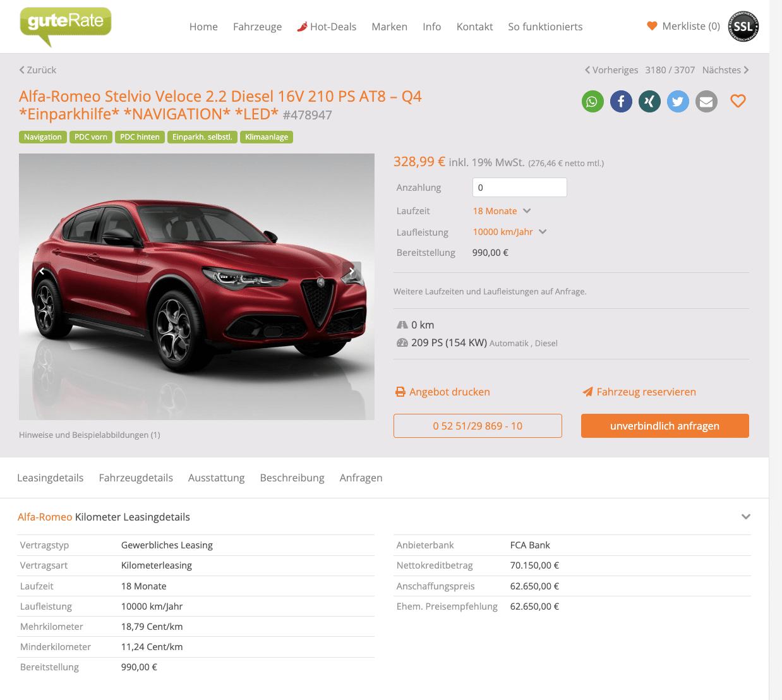Click the Navigation tag
The height and width of the screenshot is (700, 782).
point(43,137)
